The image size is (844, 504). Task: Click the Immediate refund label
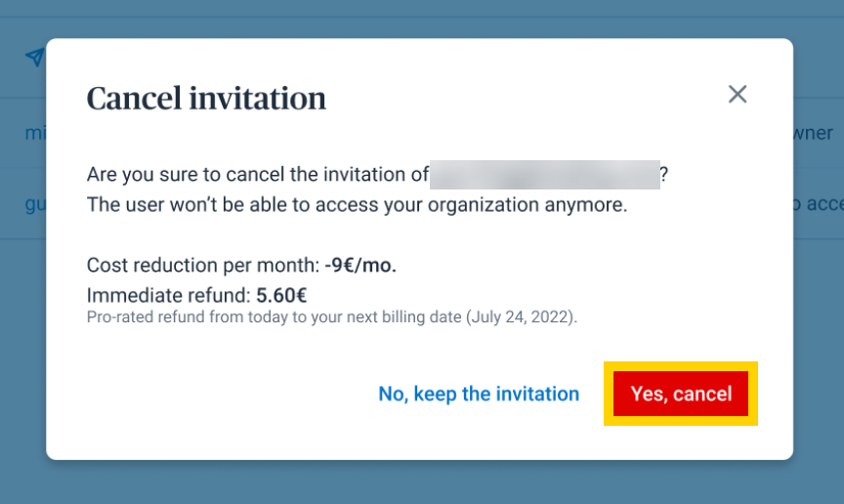[x=169, y=295]
